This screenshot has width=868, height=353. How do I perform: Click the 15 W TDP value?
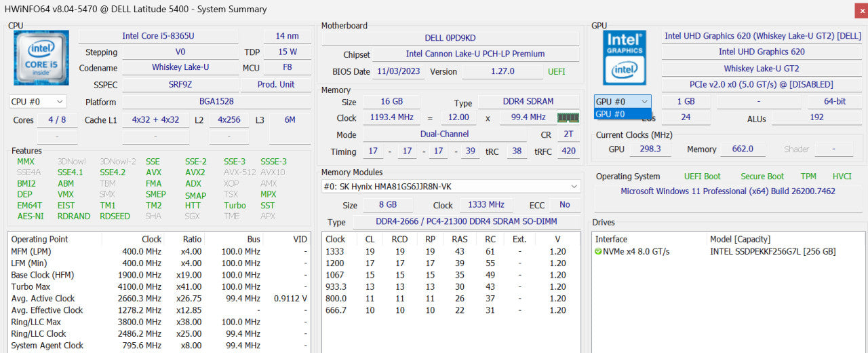click(288, 52)
